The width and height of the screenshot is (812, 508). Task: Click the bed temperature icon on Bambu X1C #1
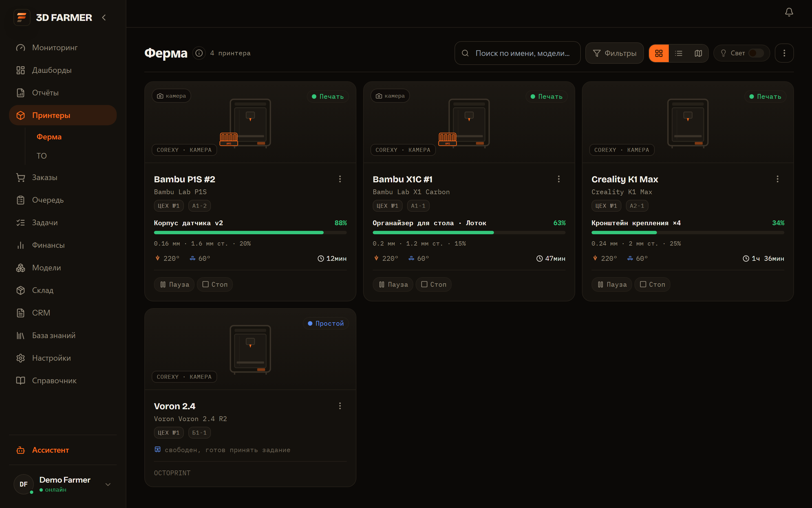tap(411, 258)
